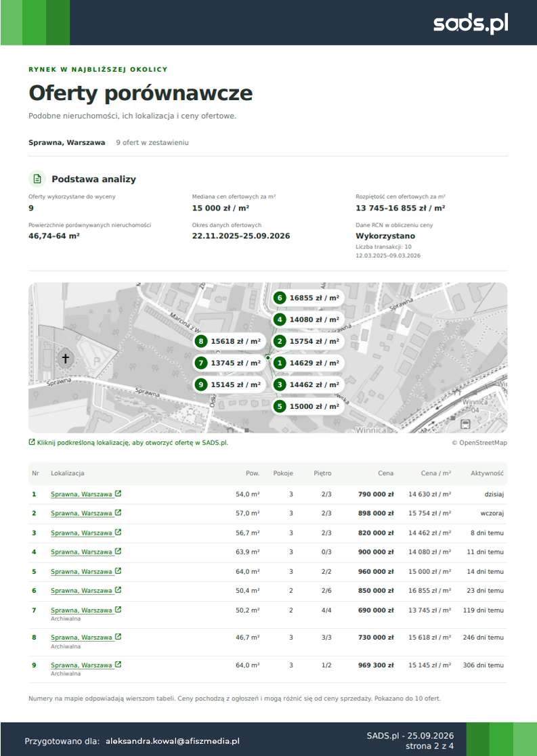Click email aleksandra.kowal@afiszmedia.pl in footer
The image size is (537, 756).
173,741
